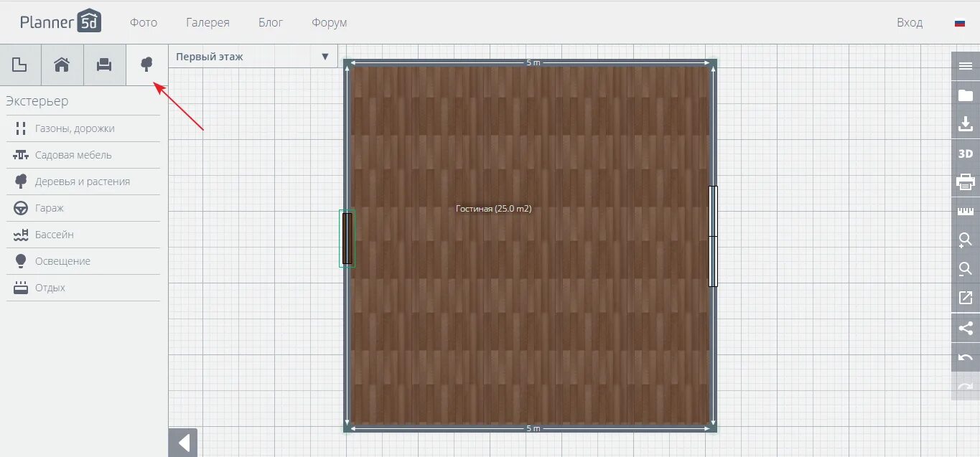Click the print icon
Image resolution: width=980 pixels, height=457 pixels.
[966, 182]
